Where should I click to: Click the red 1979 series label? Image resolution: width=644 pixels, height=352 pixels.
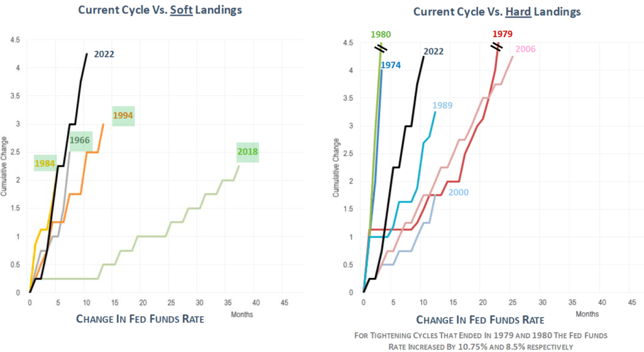pyautogui.click(x=502, y=34)
